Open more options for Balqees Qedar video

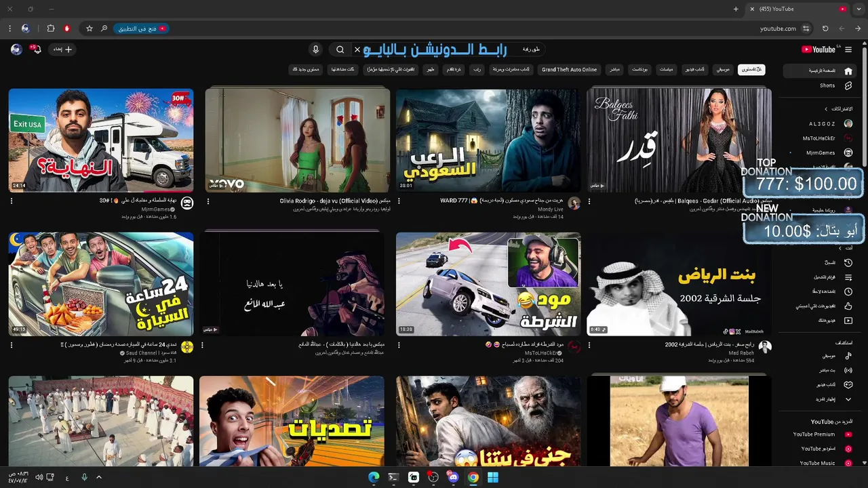589,201
